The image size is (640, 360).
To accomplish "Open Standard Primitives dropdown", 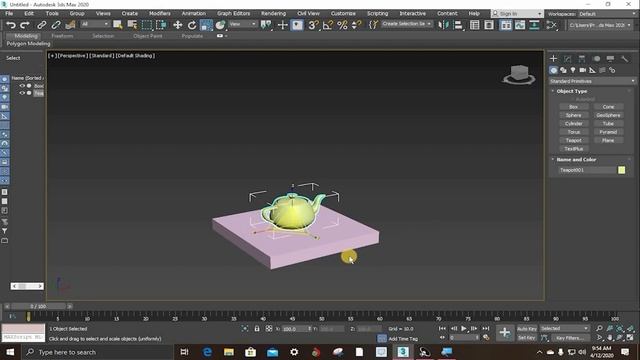I will tap(592, 81).
